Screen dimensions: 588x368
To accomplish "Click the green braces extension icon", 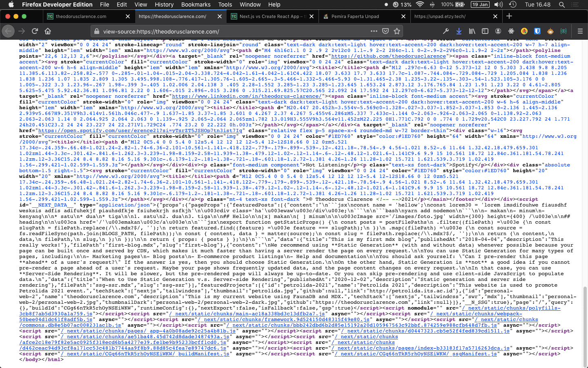I will (x=563, y=31).
